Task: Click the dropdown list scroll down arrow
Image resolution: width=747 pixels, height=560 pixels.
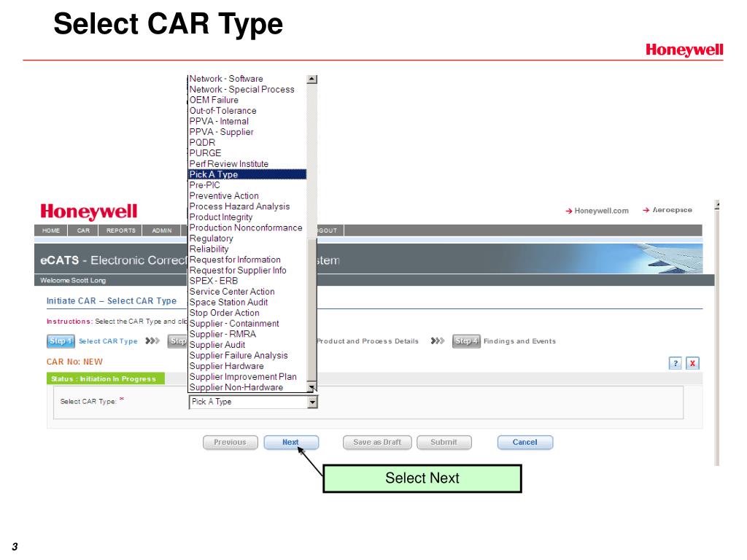Action: 312,388
